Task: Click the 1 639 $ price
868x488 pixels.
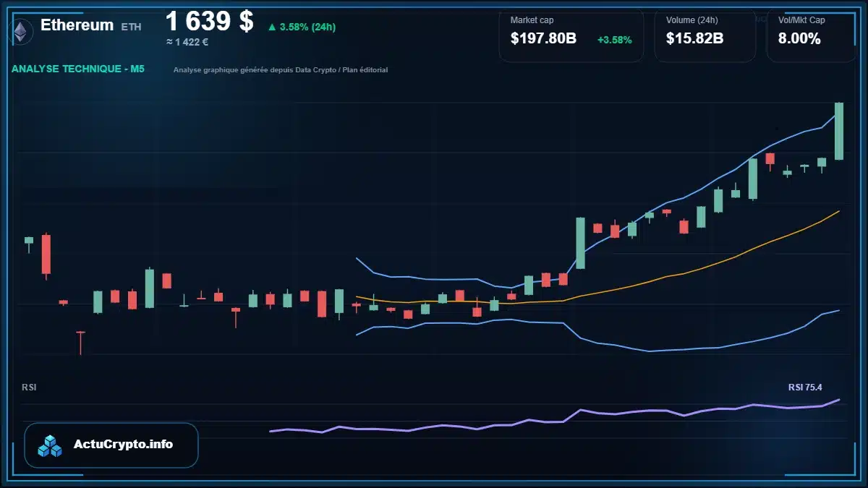Action: tap(210, 22)
